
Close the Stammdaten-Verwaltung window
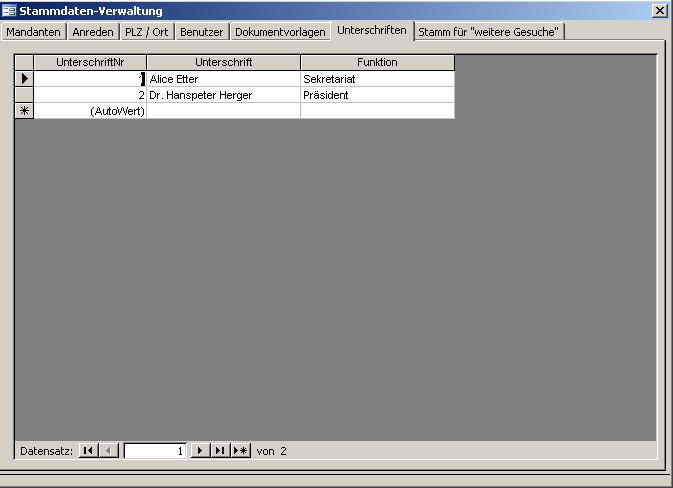coord(659,10)
